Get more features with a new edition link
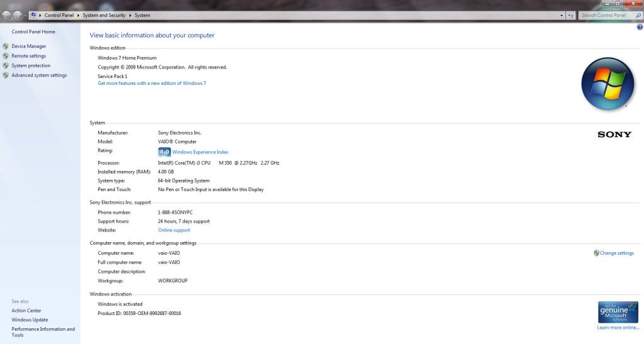644x344 pixels. point(152,83)
